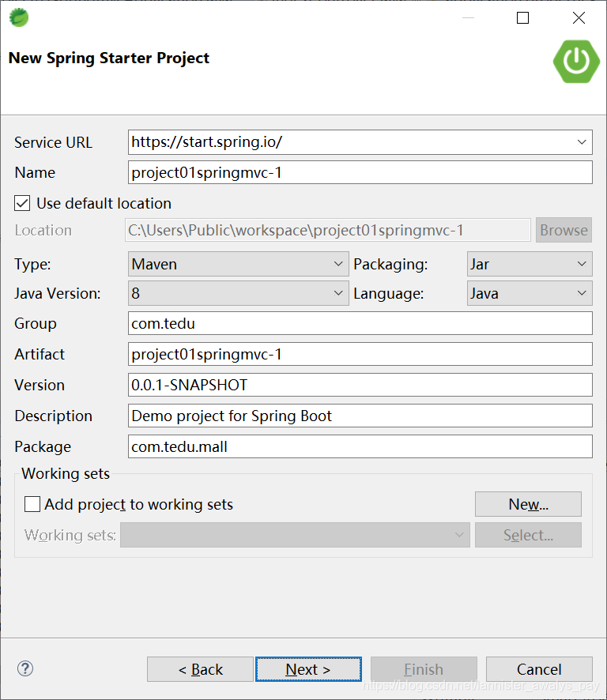Cancel the new project wizard
The image size is (607, 700).
[x=539, y=668]
